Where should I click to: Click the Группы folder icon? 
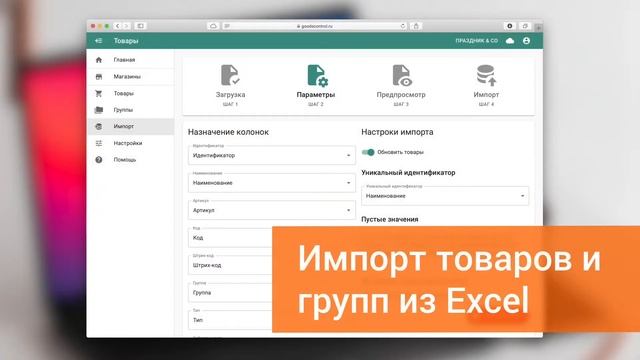point(99,110)
